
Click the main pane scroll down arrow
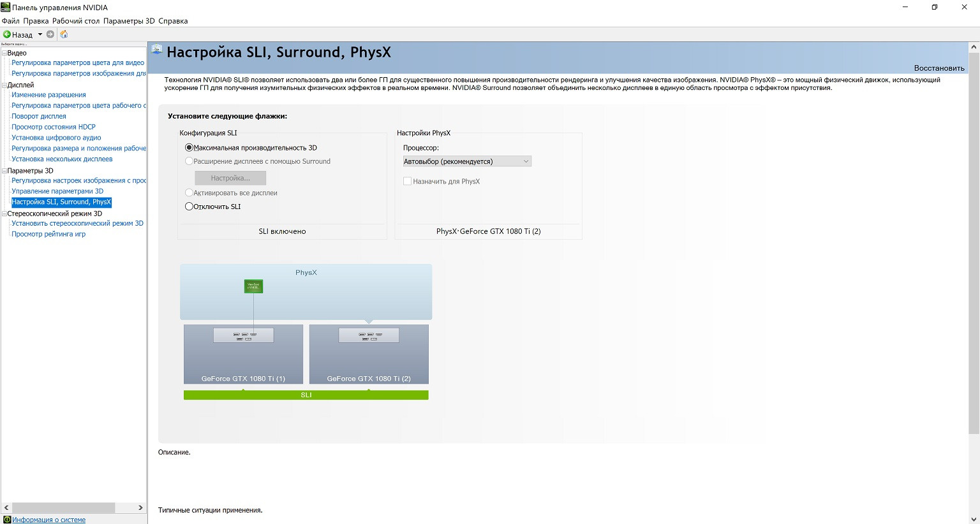[974, 519]
